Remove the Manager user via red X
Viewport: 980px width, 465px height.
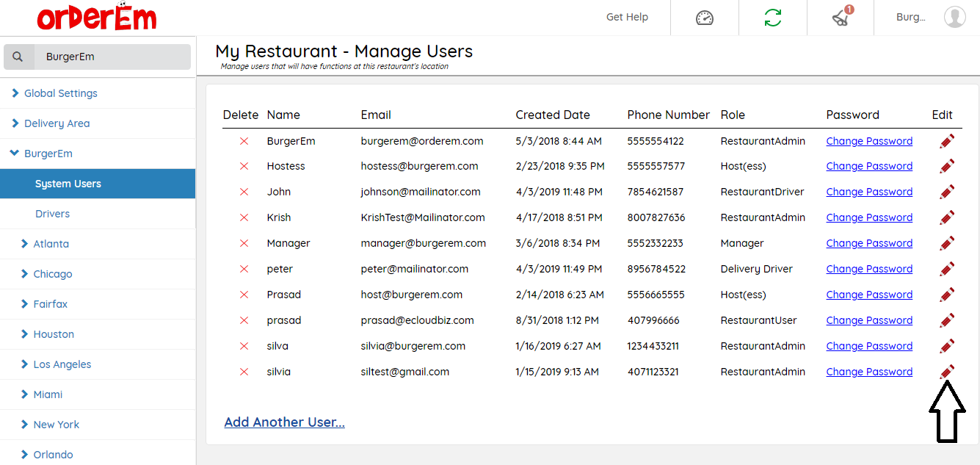[x=244, y=243]
